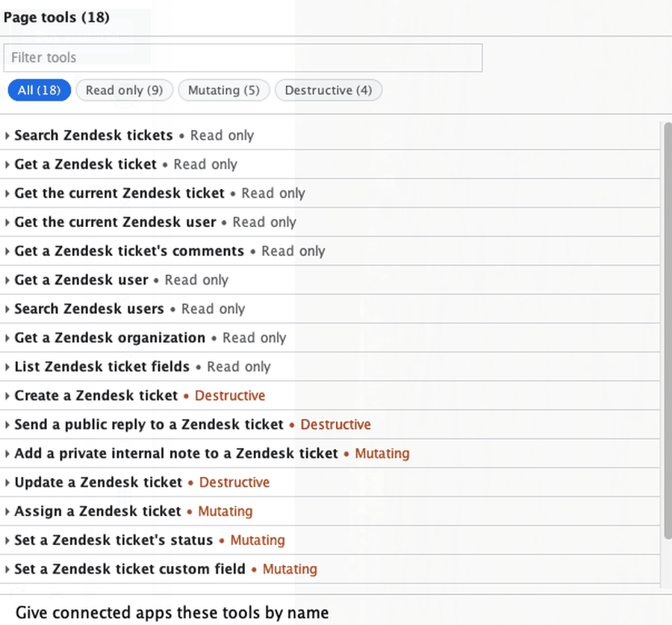
Task: Expand Create a Zendesk ticket triangle
Action: pyautogui.click(x=7, y=396)
